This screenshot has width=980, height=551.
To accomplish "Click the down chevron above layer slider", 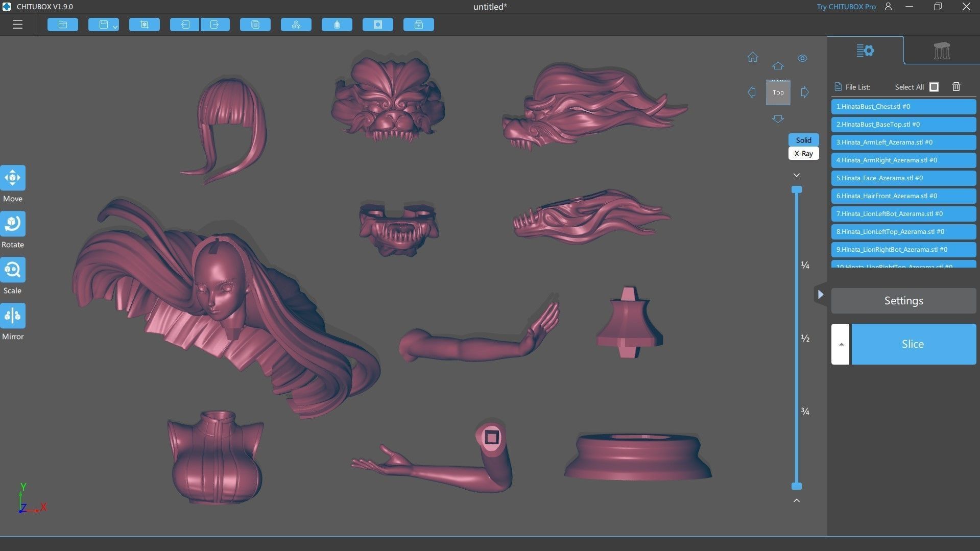I will pos(797,175).
